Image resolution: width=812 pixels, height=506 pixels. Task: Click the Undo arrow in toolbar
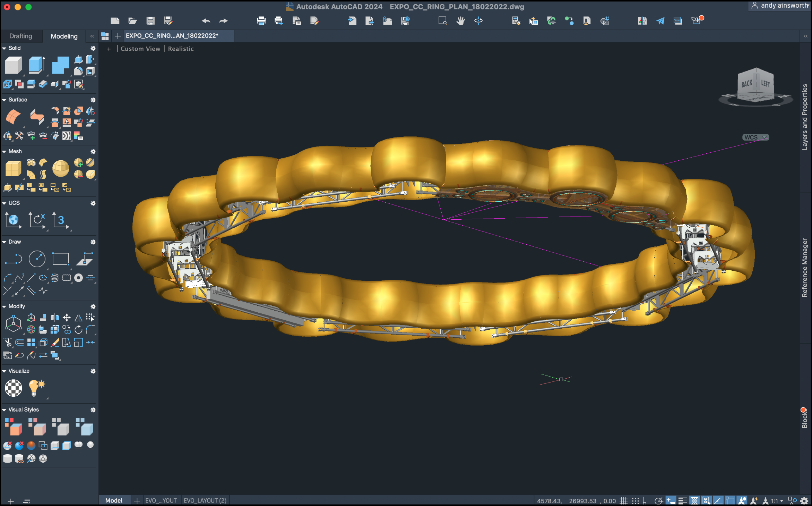pos(206,21)
